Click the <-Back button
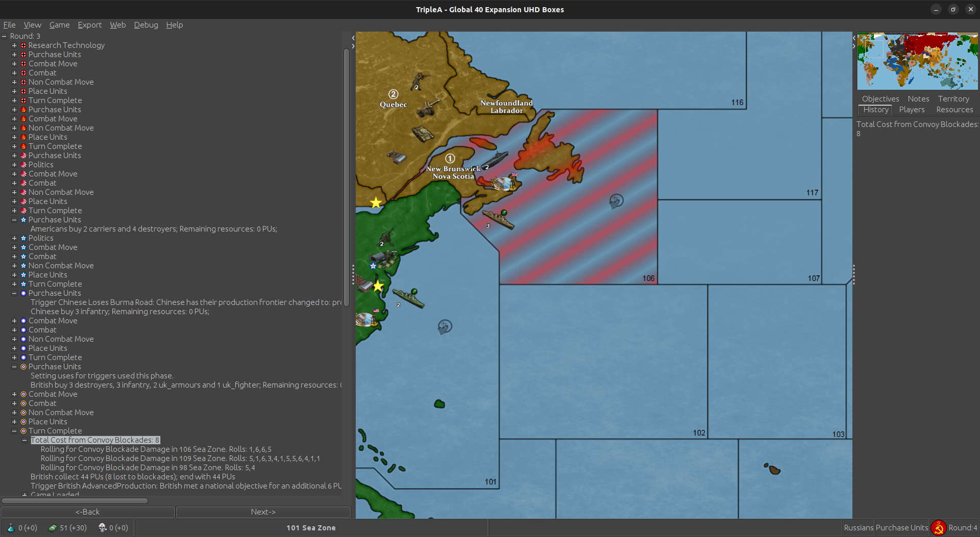The width and height of the screenshot is (980, 537). point(88,512)
